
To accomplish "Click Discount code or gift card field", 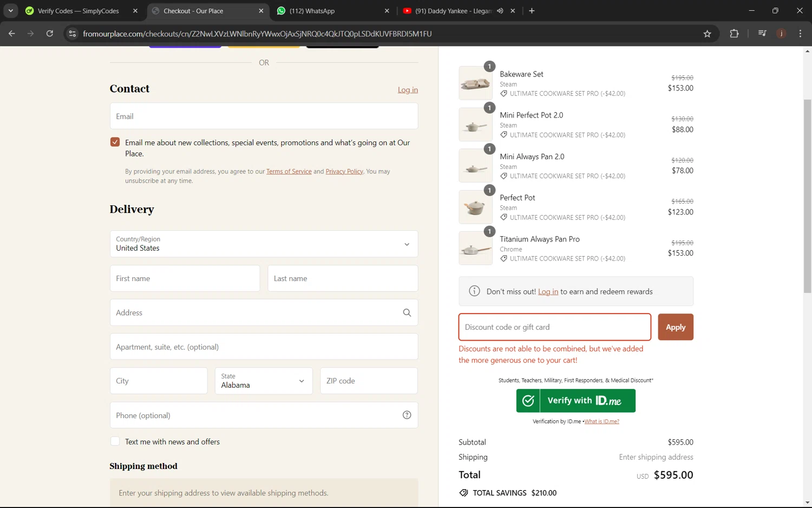I will point(554,327).
